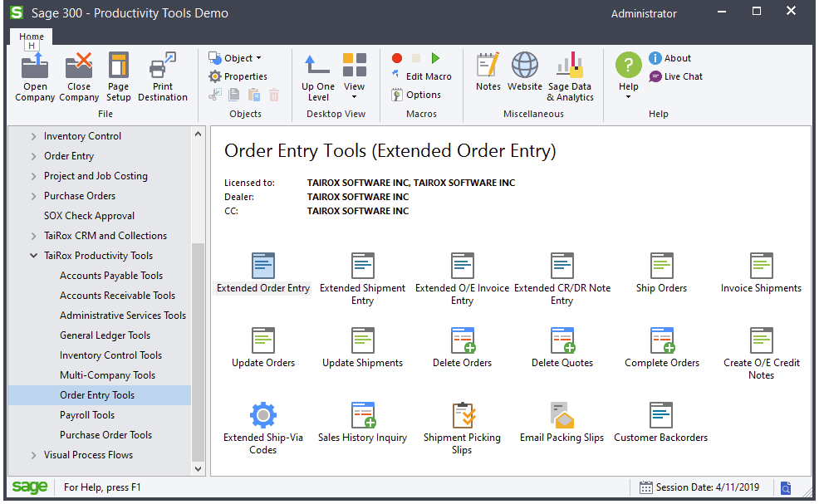The width and height of the screenshot is (819, 504).
Task: Select SOX Check Approval in the tree
Action: pos(90,216)
